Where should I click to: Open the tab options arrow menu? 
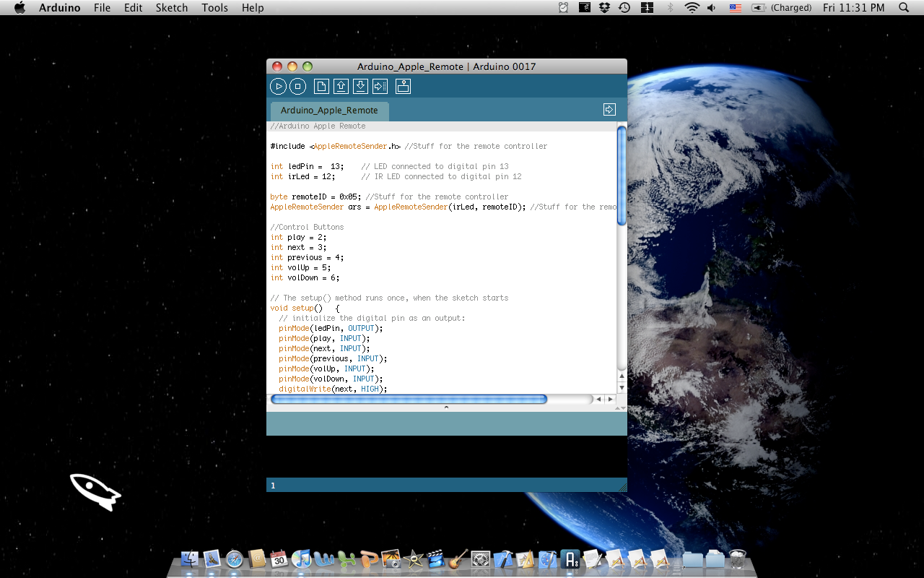609,109
